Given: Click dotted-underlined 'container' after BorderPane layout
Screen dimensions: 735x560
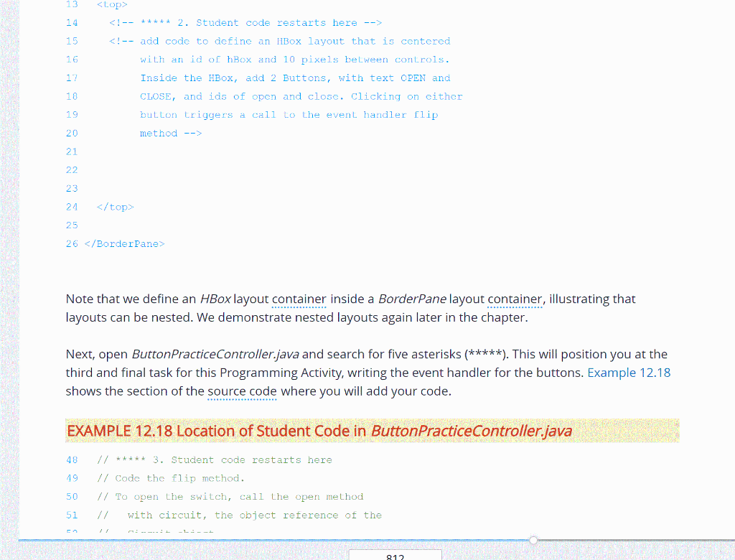Looking at the screenshot, I should click(515, 299).
